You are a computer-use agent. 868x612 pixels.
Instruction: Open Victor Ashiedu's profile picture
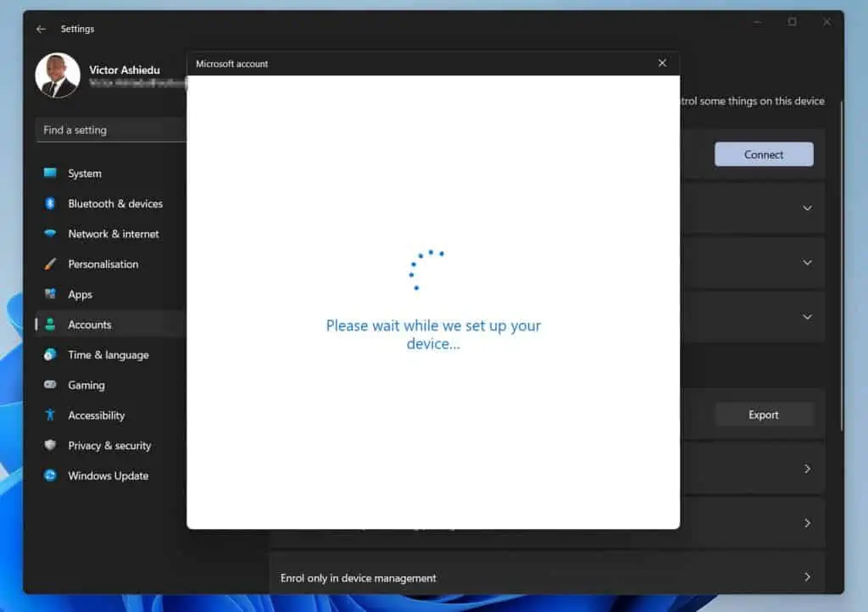pyautogui.click(x=58, y=75)
